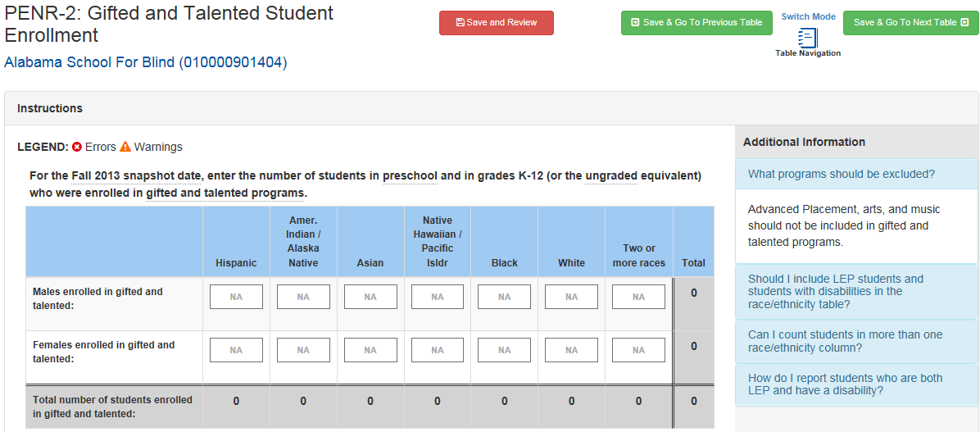Click Save and Review button
The image size is (980, 432).
click(x=497, y=23)
